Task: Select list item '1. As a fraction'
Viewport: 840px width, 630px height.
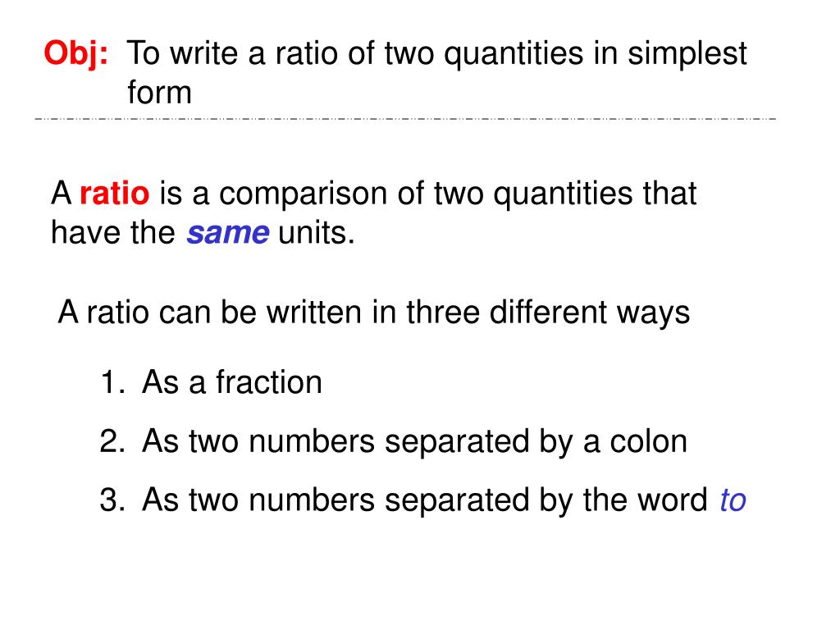Action: pos(211,382)
